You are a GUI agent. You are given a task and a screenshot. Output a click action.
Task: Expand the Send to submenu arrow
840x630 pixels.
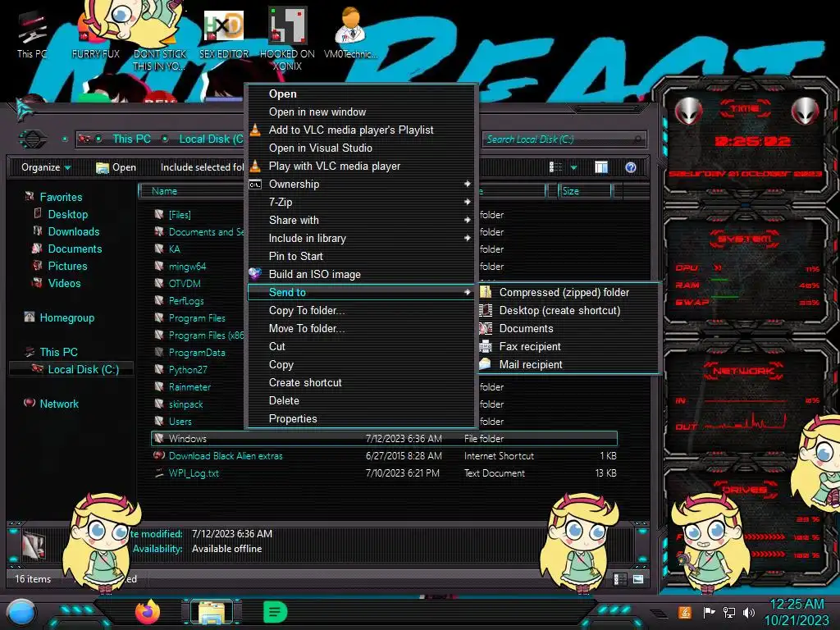(x=467, y=292)
